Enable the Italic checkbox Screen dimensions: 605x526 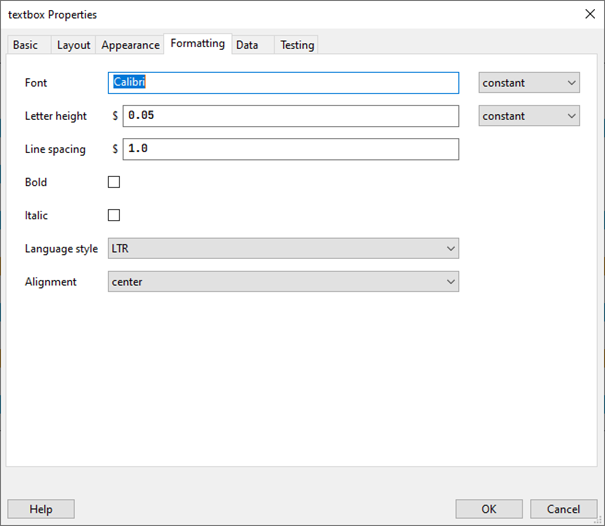[114, 215]
